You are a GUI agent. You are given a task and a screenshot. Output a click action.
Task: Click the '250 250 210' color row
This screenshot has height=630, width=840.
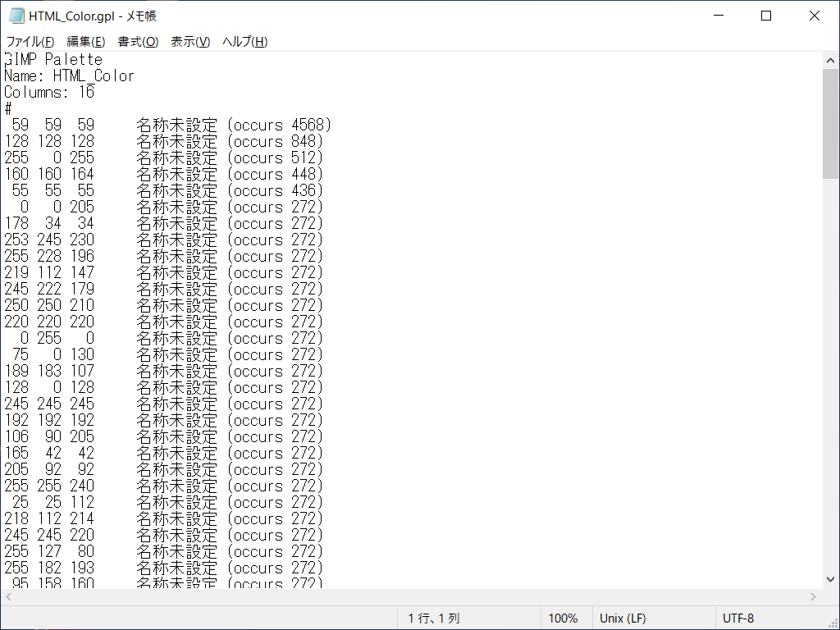(x=164, y=305)
